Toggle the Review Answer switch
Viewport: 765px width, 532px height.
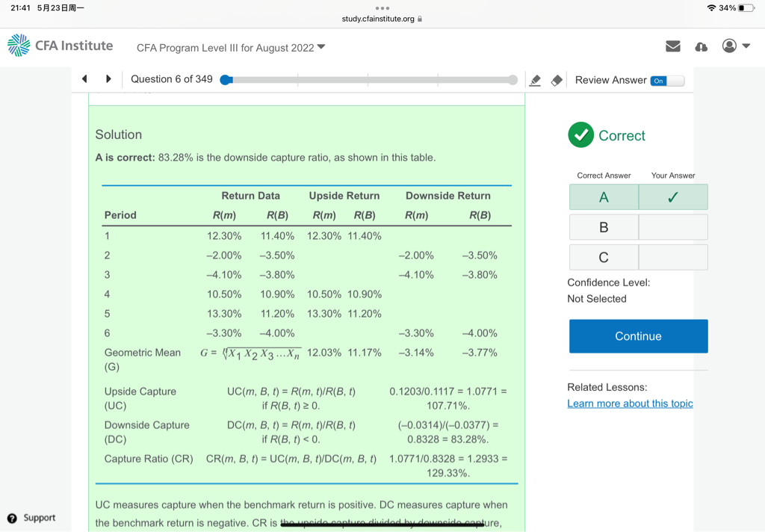click(x=666, y=81)
